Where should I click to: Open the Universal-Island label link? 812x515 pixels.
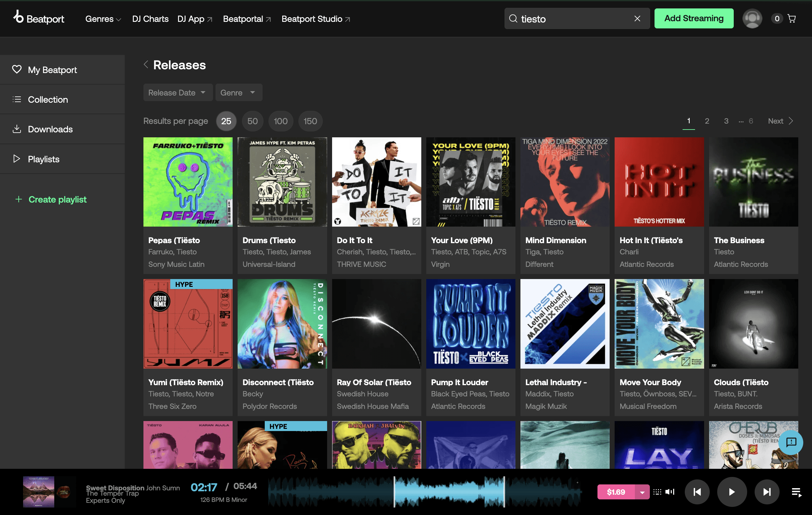coord(269,264)
